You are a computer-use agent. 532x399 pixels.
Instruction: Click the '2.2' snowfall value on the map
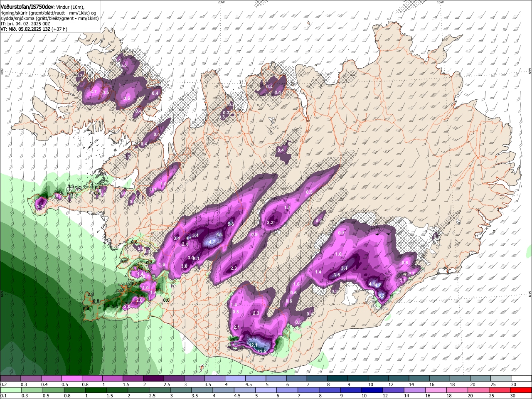click(270, 223)
